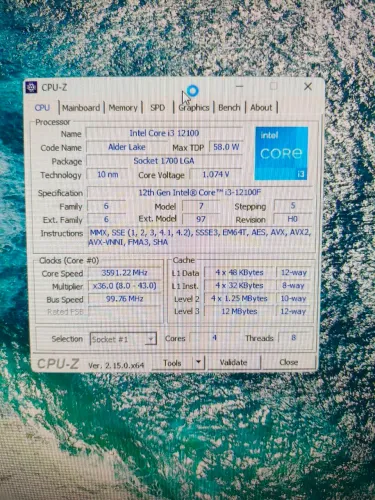Click the Level 2 value 4 x 1.25 MBytes
Viewport: 375px width, 500px height.
(x=239, y=299)
